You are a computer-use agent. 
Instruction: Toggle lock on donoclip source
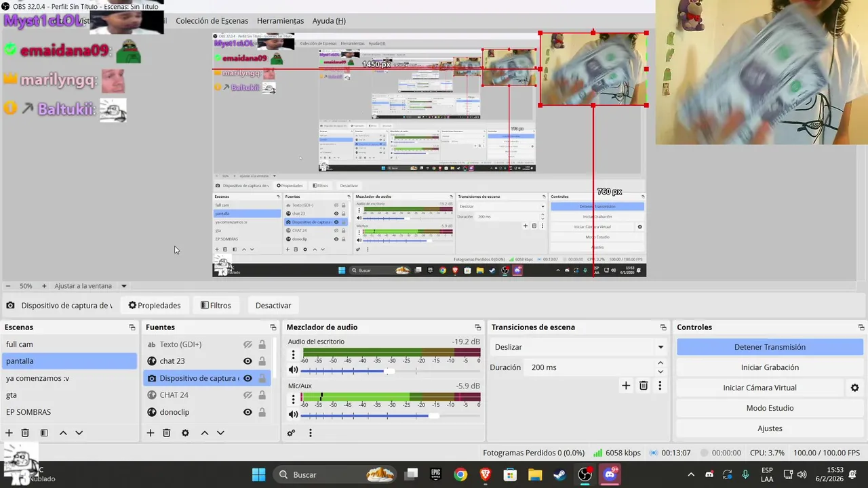tap(262, 412)
